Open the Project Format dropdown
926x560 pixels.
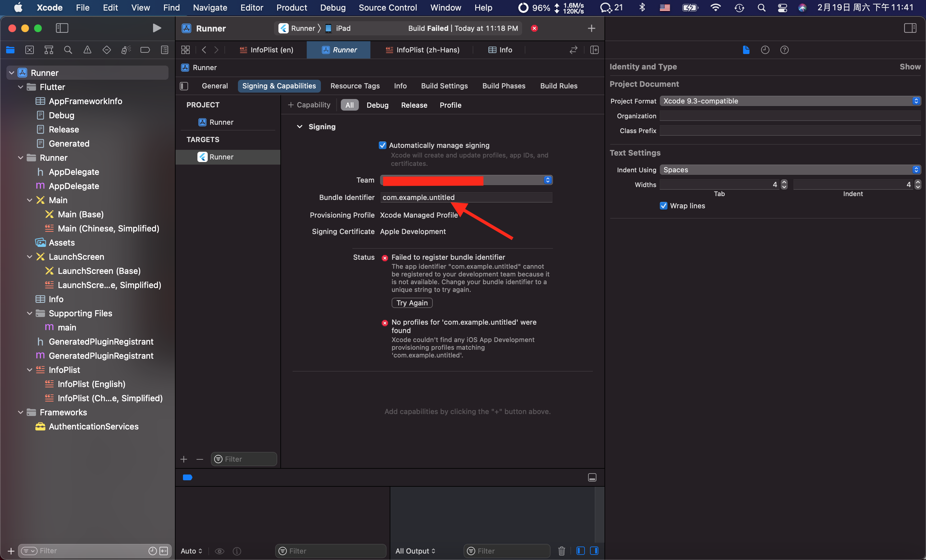coord(790,101)
